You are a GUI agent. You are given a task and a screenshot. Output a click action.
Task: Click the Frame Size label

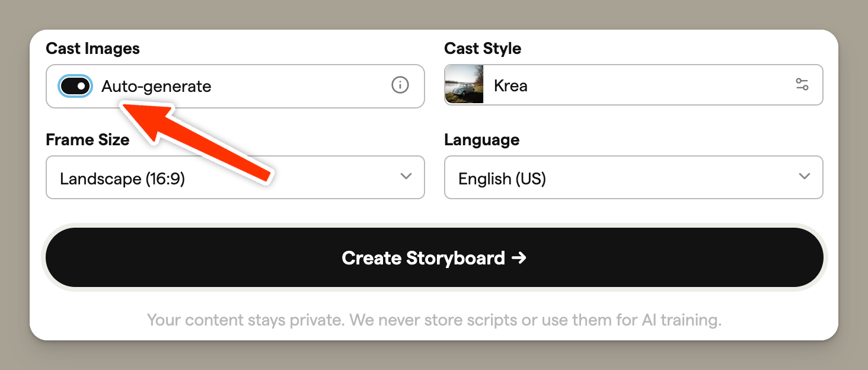tap(87, 140)
